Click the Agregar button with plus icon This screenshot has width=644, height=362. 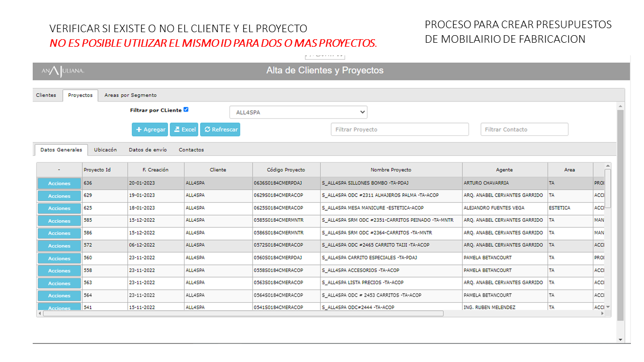pyautogui.click(x=150, y=130)
